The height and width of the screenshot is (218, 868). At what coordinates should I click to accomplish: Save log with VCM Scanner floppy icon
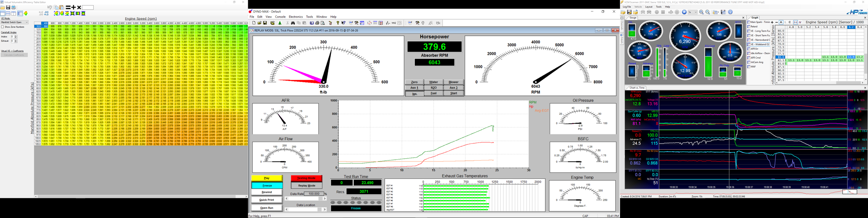coord(629,12)
